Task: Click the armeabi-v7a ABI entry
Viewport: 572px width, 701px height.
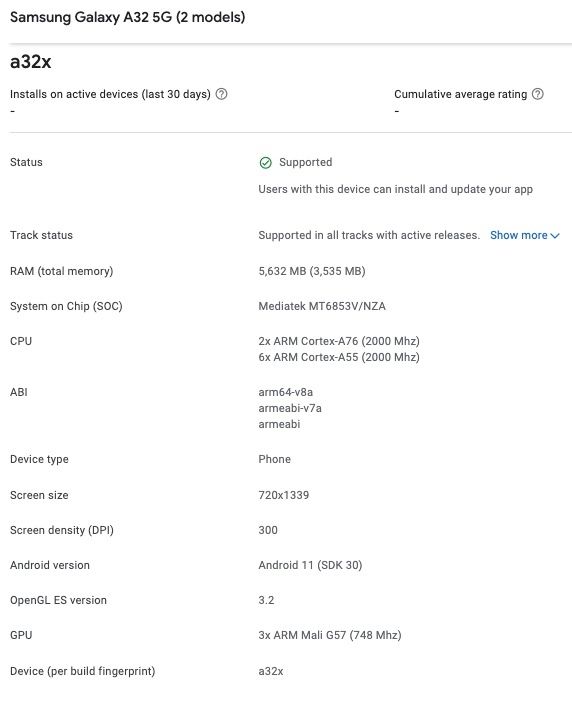Action: pyautogui.click(x=290, y=408)
